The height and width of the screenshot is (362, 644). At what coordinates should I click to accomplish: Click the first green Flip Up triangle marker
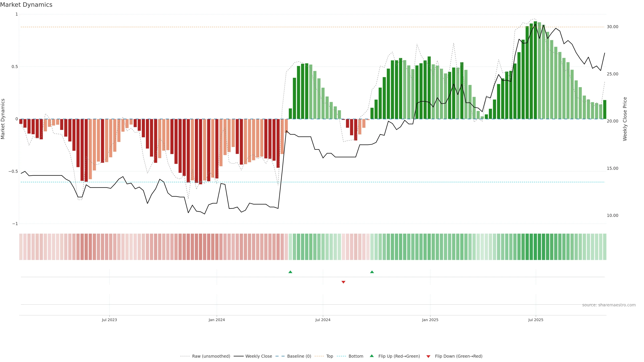click(x=290, y=272)
